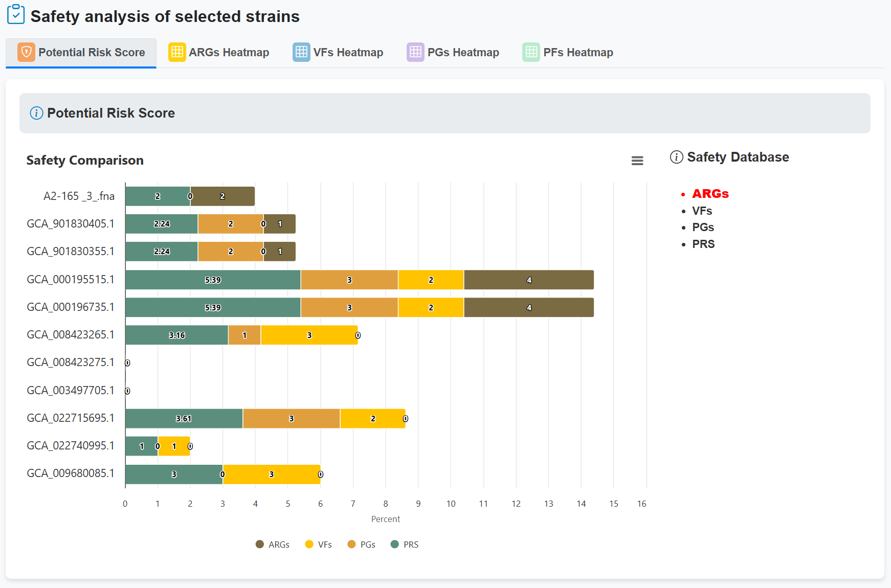Screen dimensions: 891x588
Task: Click the blue grid icon for VFs Heatmap
Action: pos(301,52)
